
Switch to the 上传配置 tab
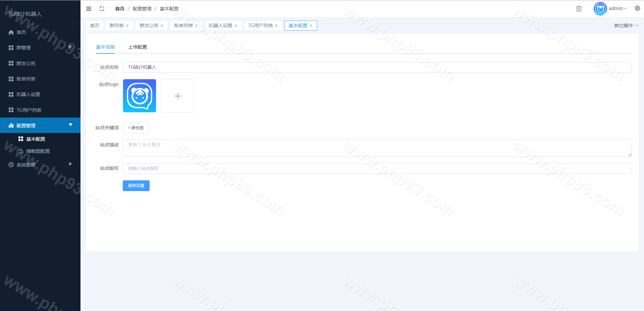coord(138,47)
